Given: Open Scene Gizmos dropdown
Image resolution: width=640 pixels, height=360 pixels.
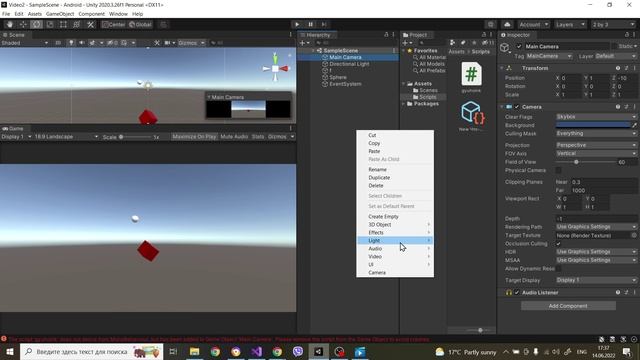Looking at the screenshot, I should (191, 43).
